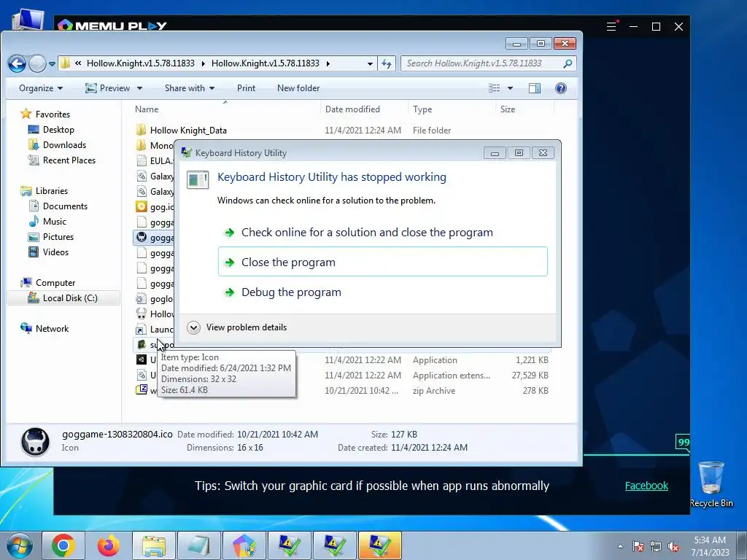Image resolution: width=747 pixels, height=560 pixels.
Task: Sort by Date modified column header
Action: pyautogui.click(x=352, y=109)
